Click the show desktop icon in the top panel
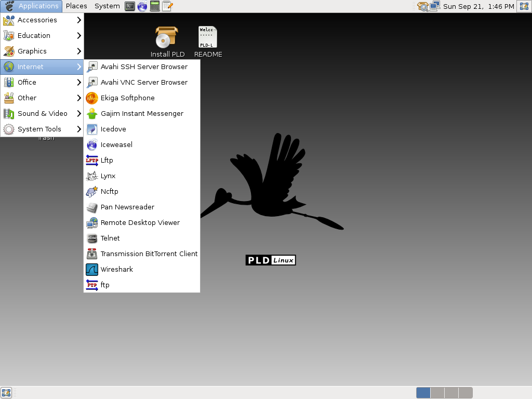Viewport: 532px width, 399px height. 524,6
